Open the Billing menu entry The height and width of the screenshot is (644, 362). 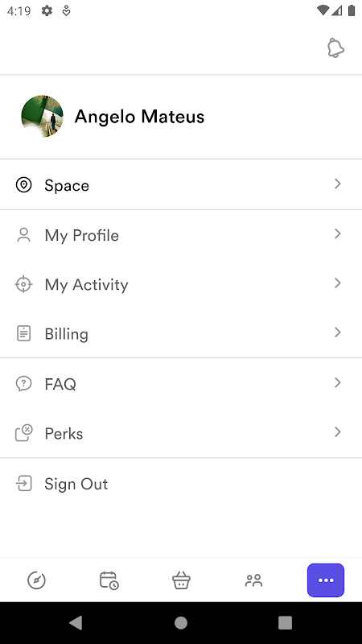coord(181,333)
